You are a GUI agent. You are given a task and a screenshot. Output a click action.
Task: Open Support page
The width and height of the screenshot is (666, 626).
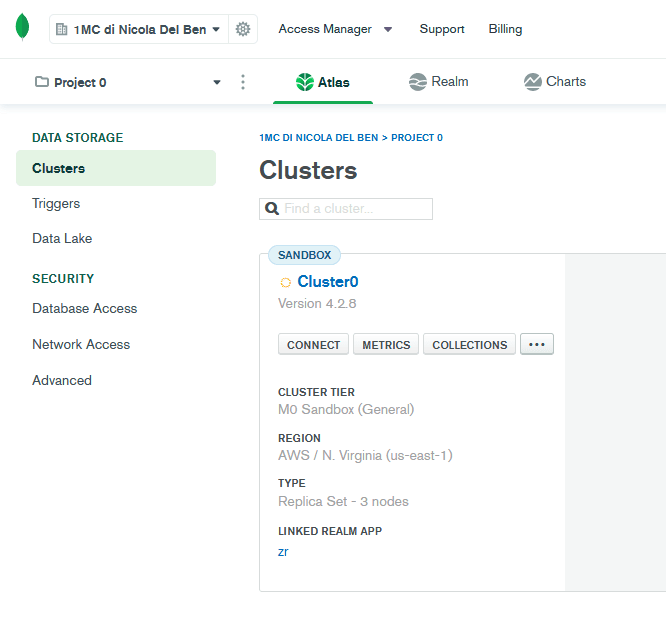click(442, 29)
